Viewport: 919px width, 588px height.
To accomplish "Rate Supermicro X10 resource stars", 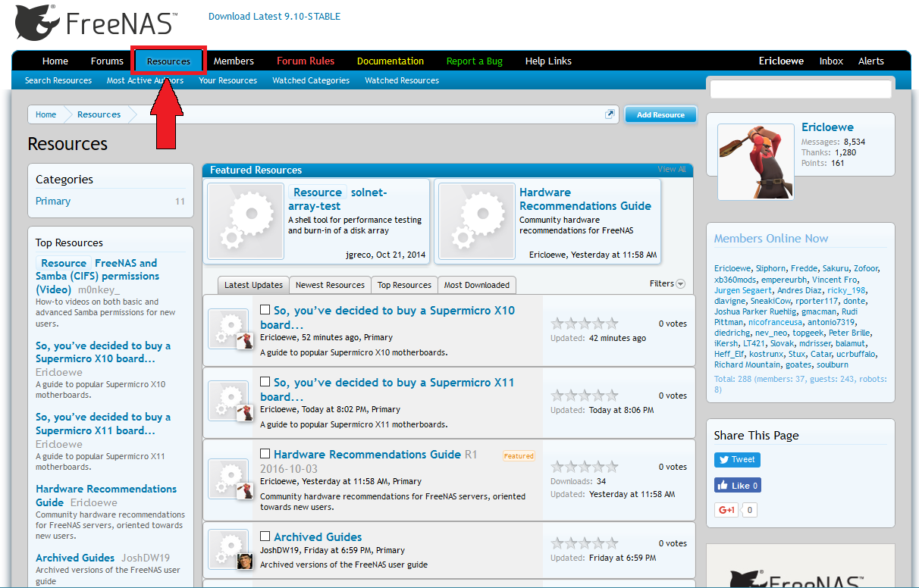I will pos(585,324).
